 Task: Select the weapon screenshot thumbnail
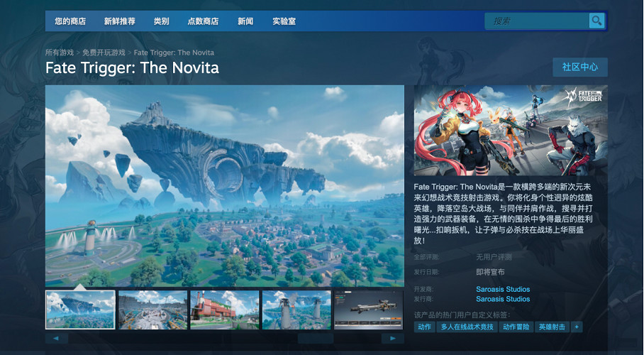pos(368,310)
